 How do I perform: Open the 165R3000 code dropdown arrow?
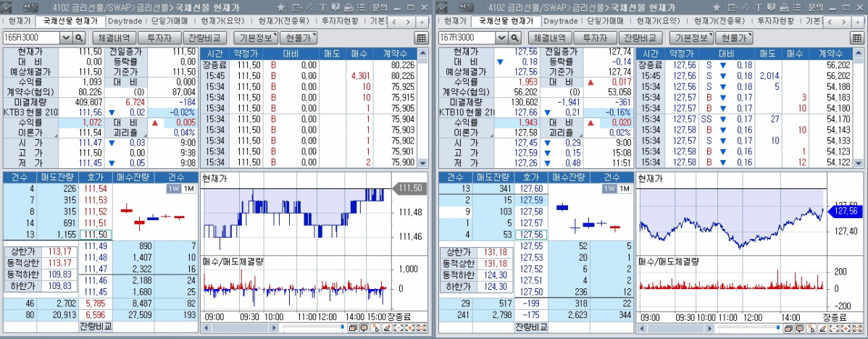point(66,38)
